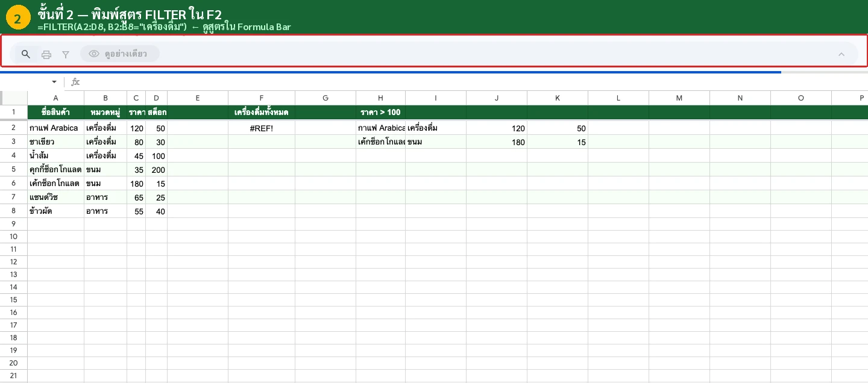Select the เครื่องดื่มทั้งหมด header cell
868x383 pixels.
click(262, 113)
